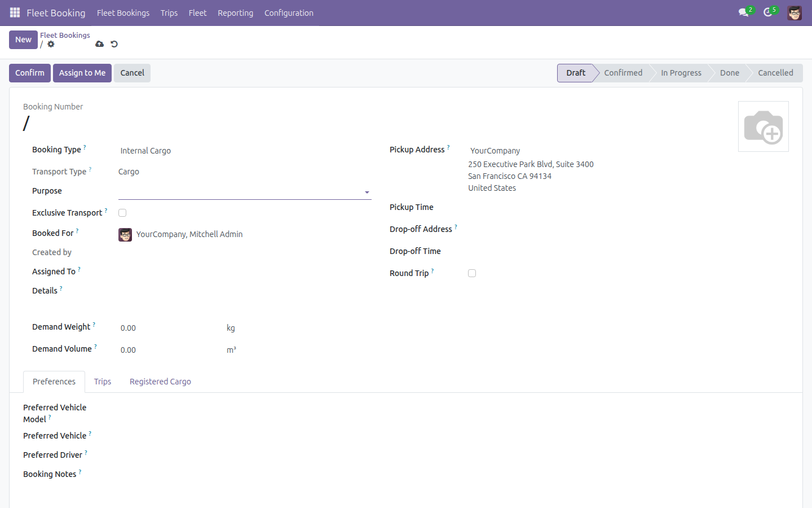Switch to the Trips tab
The width and height of the screenshot is (812, 508).
pyautogui.click(x=103, y=382)
